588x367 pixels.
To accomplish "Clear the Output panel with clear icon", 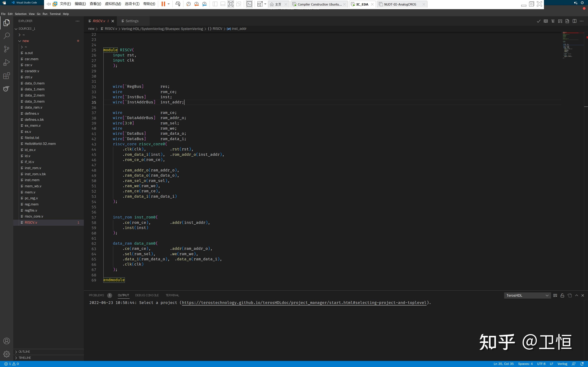I will [555, 295].
